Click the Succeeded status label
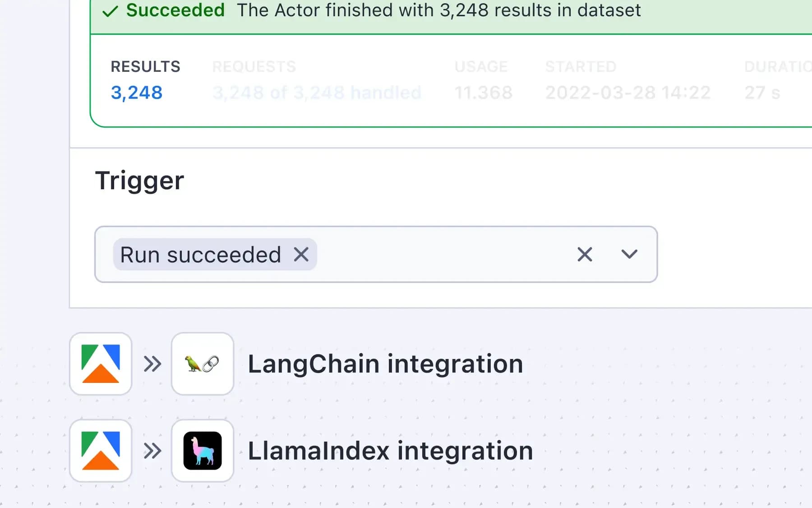The height and width of the screenshot is (508, 812). coord(175,10)
